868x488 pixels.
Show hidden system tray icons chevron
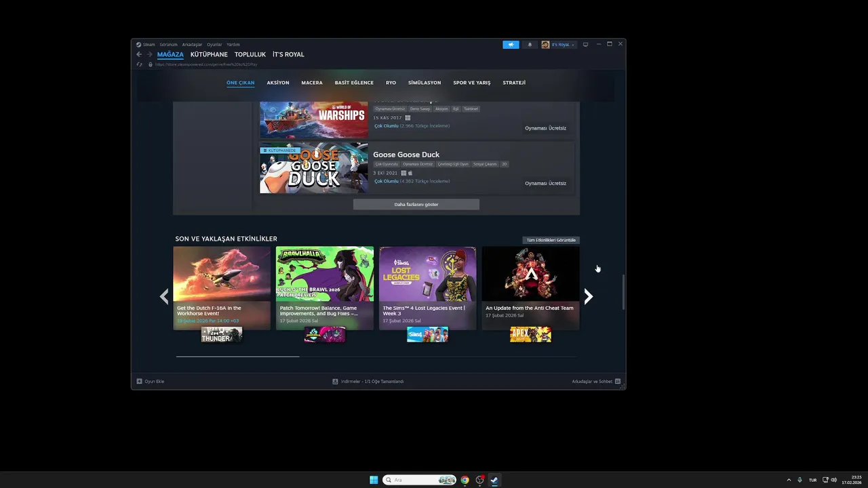click(788, 480)
